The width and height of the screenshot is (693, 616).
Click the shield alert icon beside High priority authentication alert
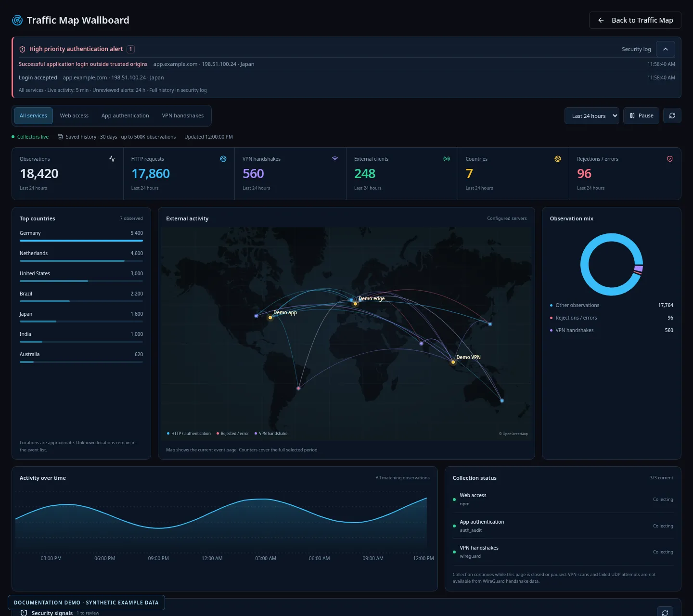(22, 49)
